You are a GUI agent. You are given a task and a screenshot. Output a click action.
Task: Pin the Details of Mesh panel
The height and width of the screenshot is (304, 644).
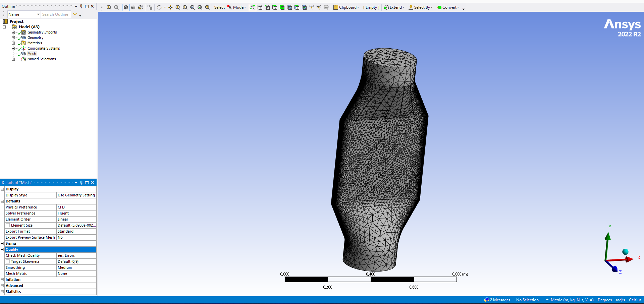(81, 183)
